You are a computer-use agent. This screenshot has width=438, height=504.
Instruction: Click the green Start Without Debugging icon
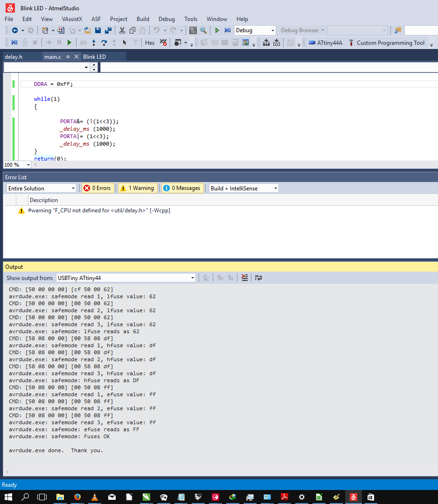point(217,30)
